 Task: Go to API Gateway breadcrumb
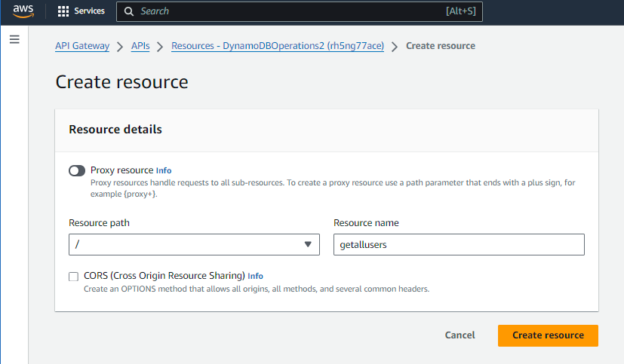pyautogui.click(x=82, y=46)
